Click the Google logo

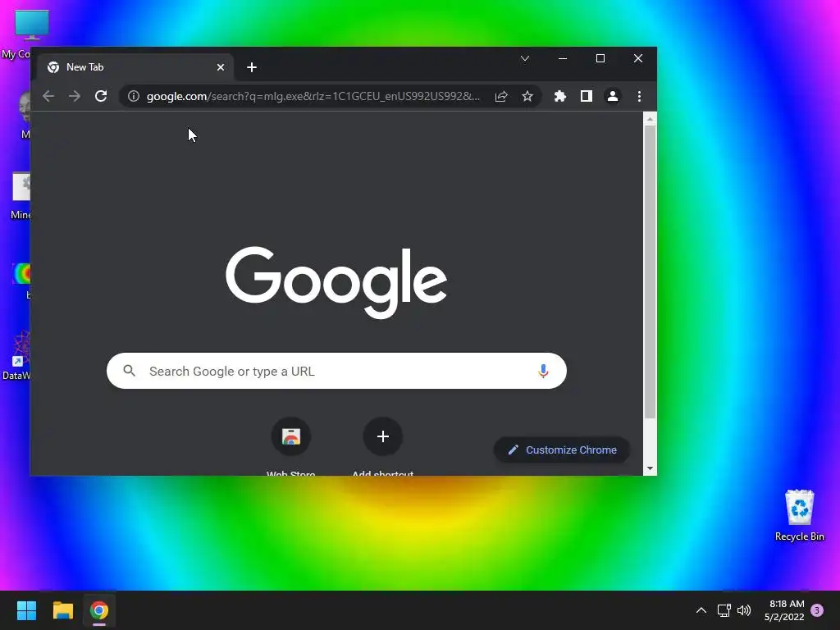tap(336, 282)
